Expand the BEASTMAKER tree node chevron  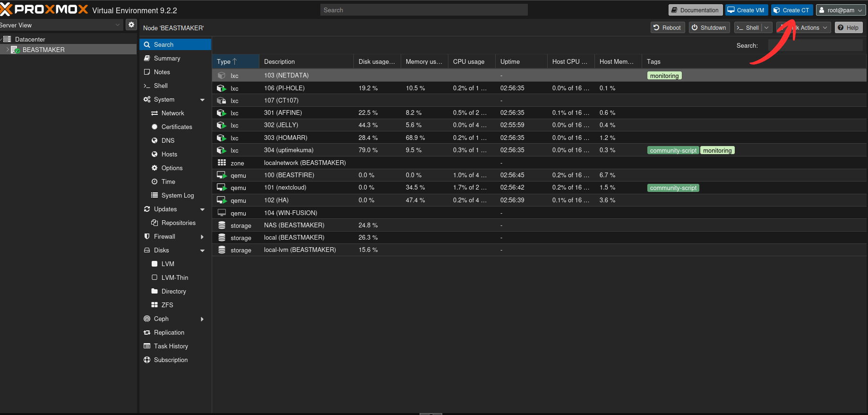point(8,50)
